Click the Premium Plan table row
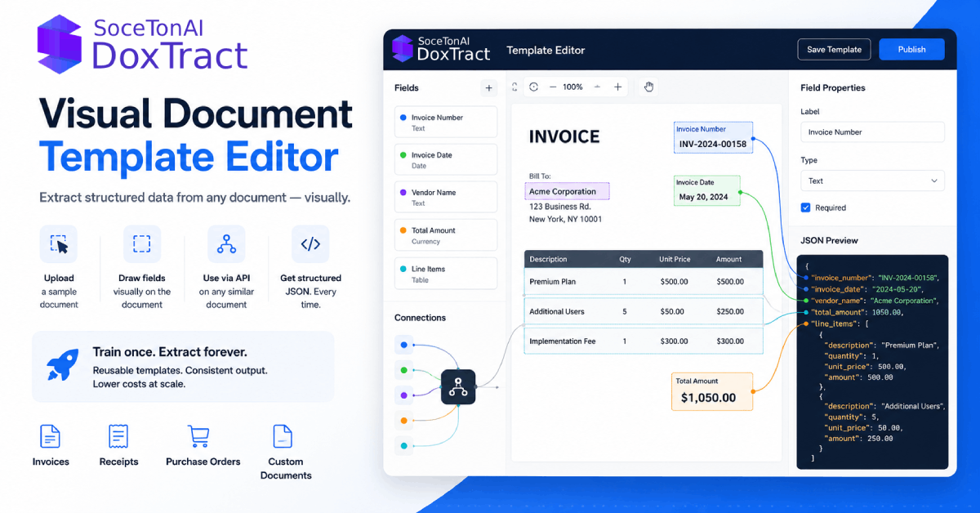 [644, 282]
